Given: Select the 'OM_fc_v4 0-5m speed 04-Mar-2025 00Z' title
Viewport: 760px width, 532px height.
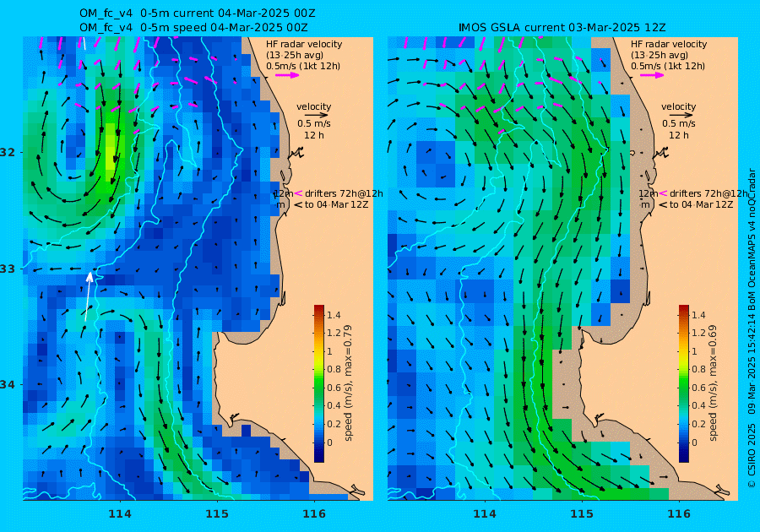Looking at the screenshot, I should [x=193, y=28].
